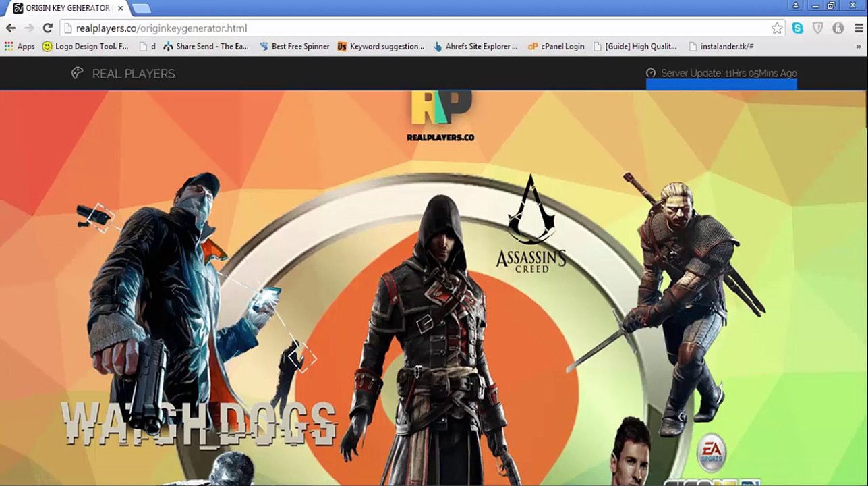
Task: Open the [Guide] High Quality bookmark
Action: tap(635, 47)
